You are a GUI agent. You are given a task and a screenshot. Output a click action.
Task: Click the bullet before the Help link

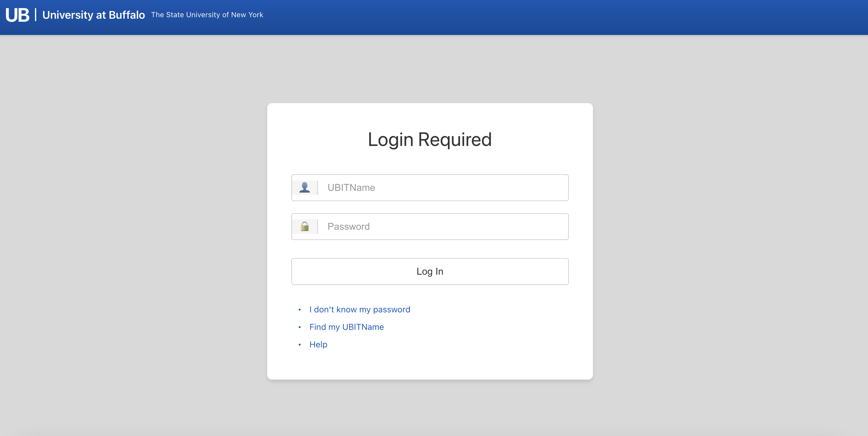(299, 345)
